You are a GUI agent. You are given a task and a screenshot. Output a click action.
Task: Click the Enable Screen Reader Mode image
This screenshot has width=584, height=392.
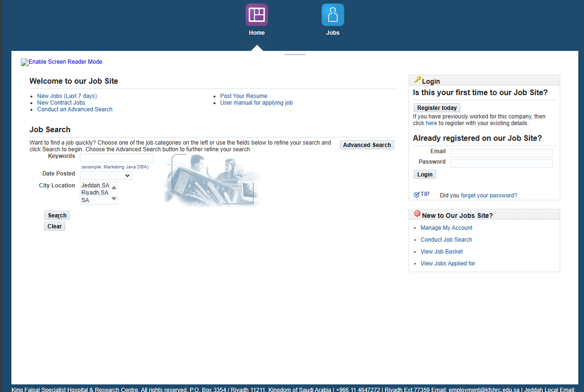[x=25, y=62]
